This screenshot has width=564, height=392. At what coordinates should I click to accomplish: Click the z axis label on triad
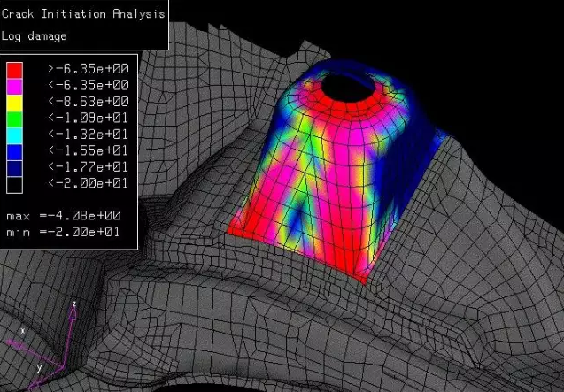tap(73, 304)
